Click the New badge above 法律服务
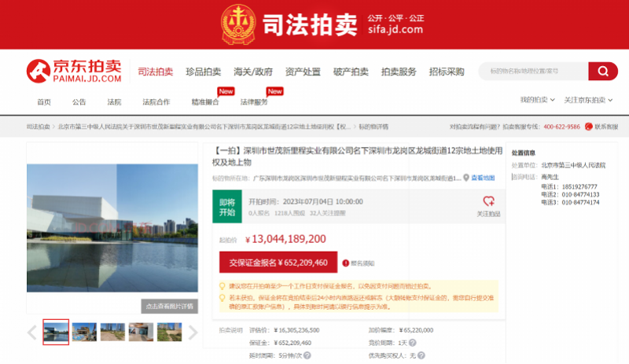Viewport: 629px width, 364px height. point(274,91)
